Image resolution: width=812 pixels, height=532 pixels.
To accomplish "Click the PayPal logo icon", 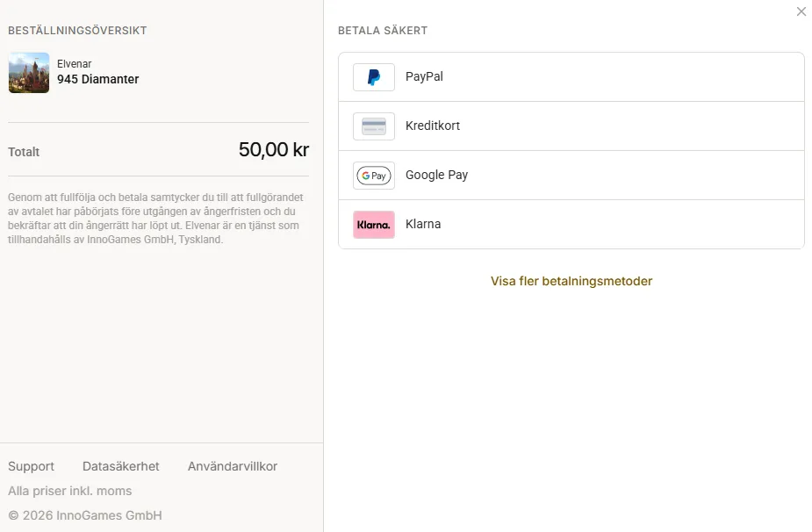I will pos(374,77).
